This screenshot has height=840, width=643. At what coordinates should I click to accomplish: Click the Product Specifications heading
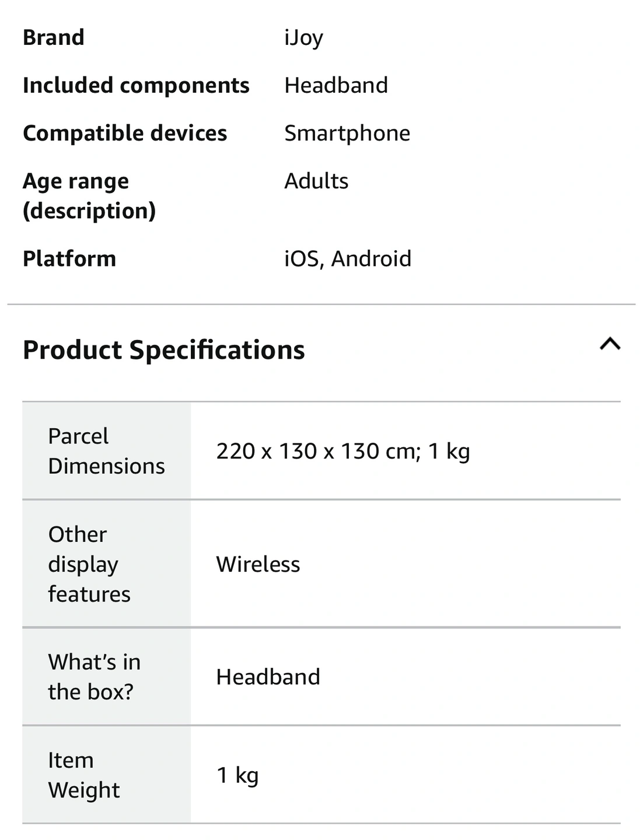(x=163, y=350)
